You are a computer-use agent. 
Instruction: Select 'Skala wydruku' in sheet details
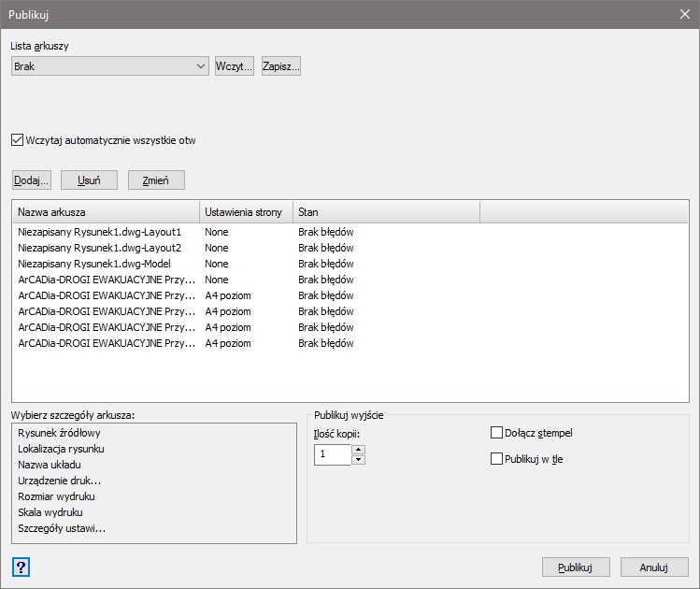click(x=50, y=512)
